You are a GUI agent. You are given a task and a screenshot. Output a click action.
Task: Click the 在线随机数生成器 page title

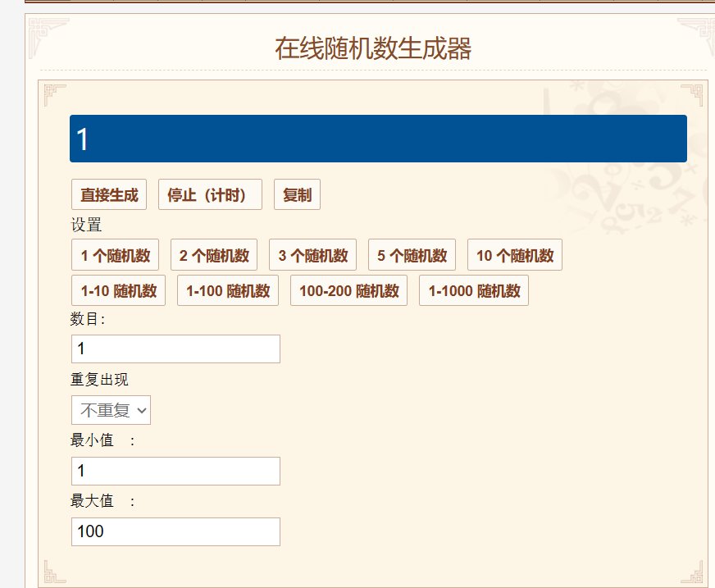pos(373,48)
